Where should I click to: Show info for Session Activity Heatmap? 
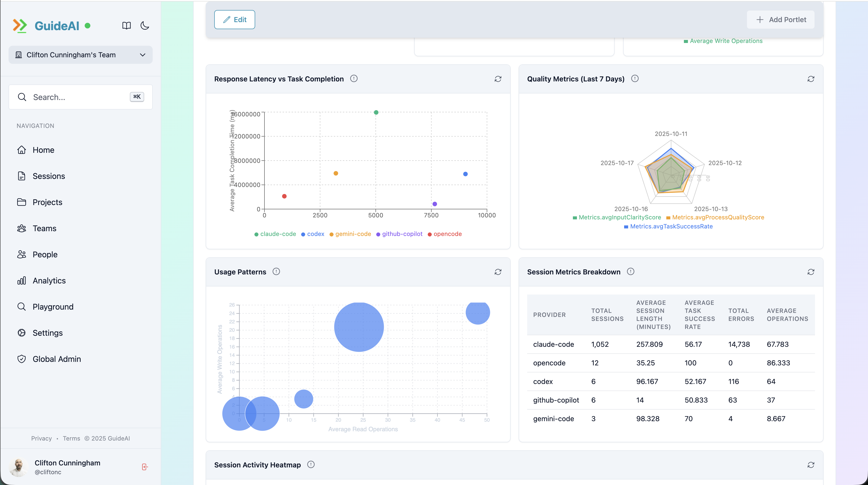311,464
